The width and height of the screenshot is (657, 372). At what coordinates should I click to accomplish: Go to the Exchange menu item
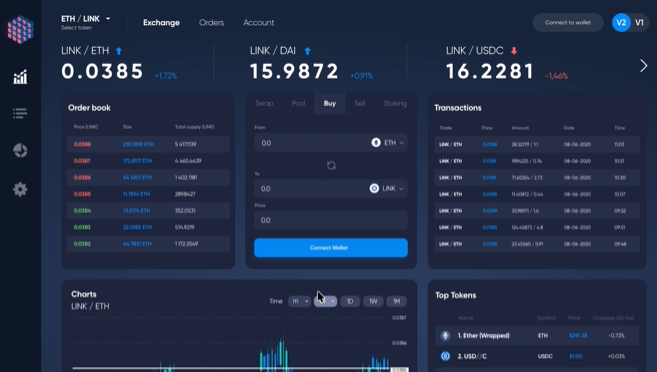(x=161, y=23)
